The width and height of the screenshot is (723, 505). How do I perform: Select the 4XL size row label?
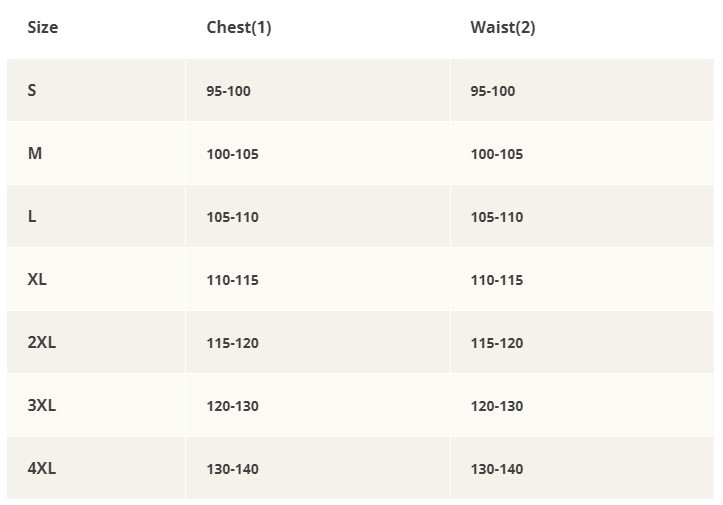pos(42,468)
